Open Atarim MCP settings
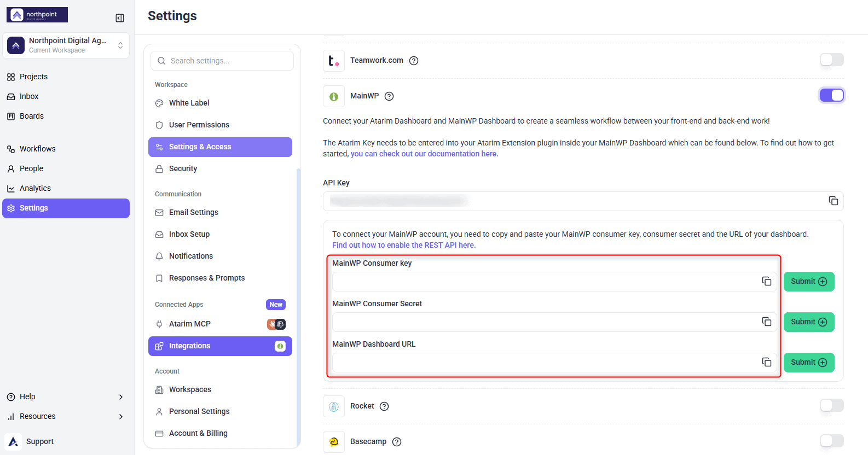Screen dimensions: 868x455 coord(220,324)
